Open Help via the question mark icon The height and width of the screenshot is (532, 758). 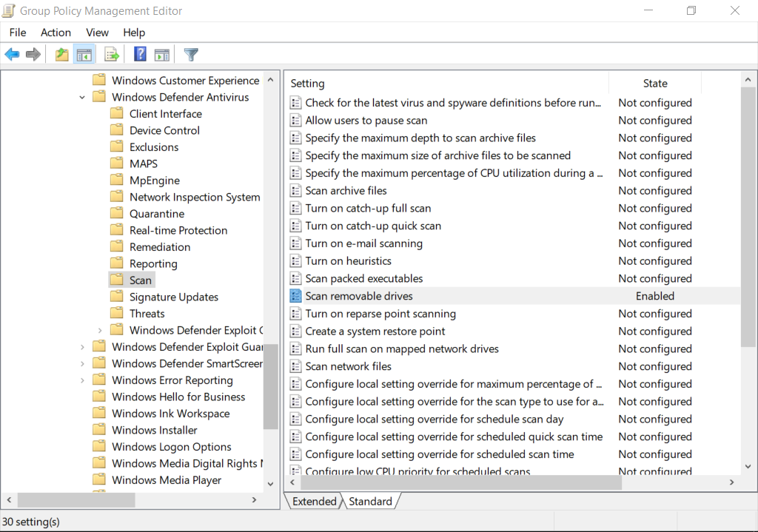(x=140, y=54)
